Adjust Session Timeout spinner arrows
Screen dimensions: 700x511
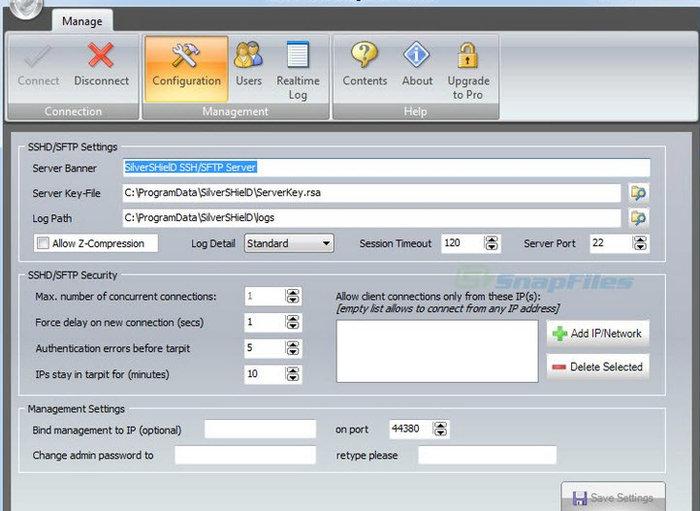coord(491,243)
